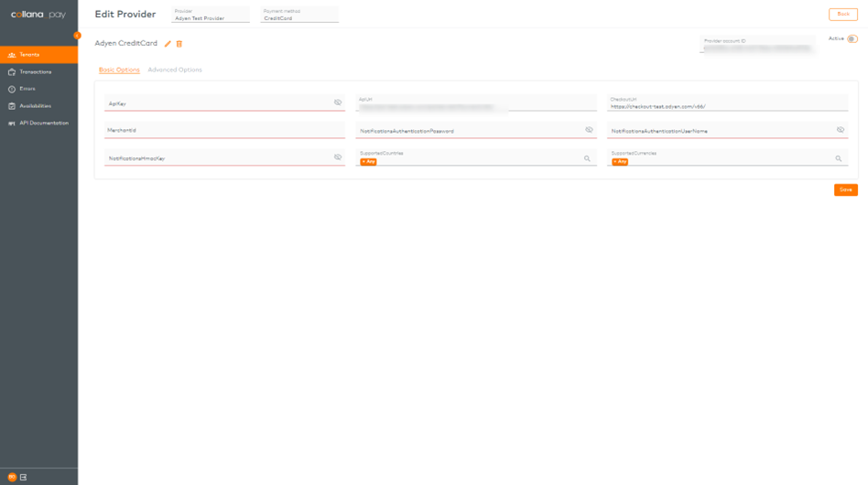This screenshot has height=485, width=868.
Task: Go to Errors in the sidebar
Action: [x=38, y=89]
